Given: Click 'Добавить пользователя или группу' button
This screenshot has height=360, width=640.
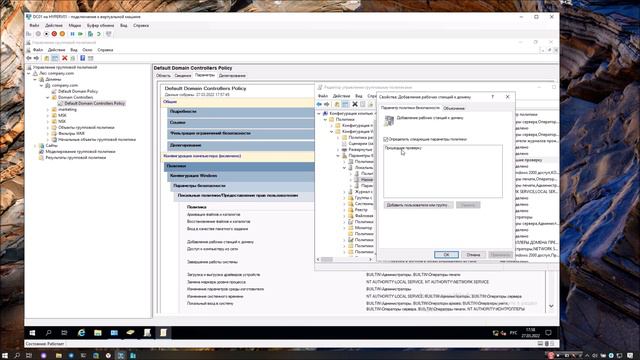Looking at the screenshot, I should [x=418, y=205].
